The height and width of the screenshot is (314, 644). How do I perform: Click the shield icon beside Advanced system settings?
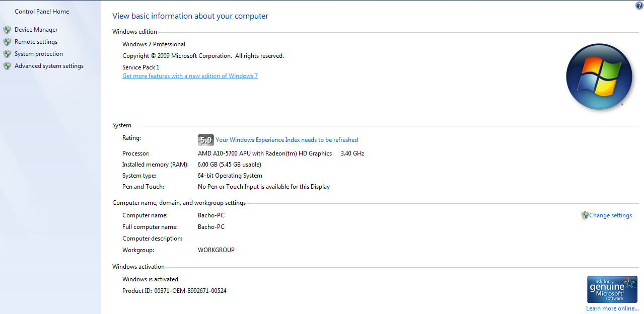click(x=7, y=66)
